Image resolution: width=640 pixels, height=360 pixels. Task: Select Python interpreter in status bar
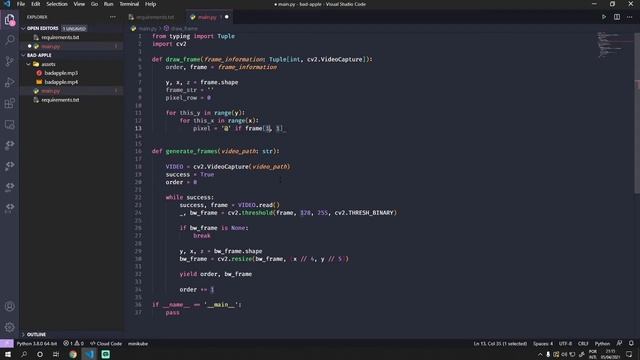coord(37,344)
